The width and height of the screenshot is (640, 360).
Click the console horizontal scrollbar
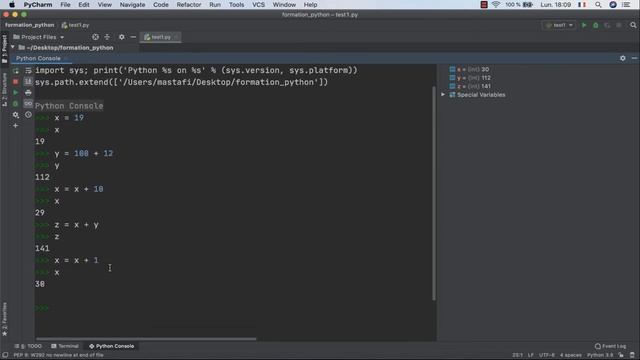click(146, 338)
